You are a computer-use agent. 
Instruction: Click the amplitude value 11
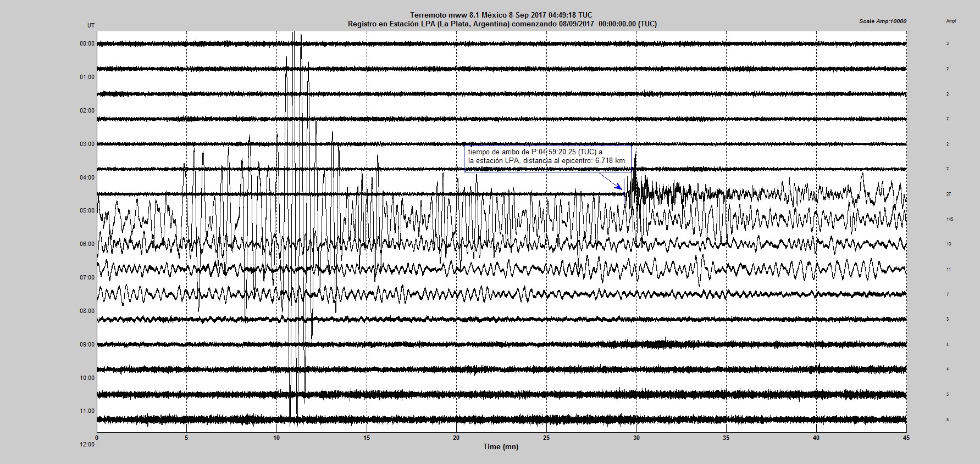[x=949, y=270]
